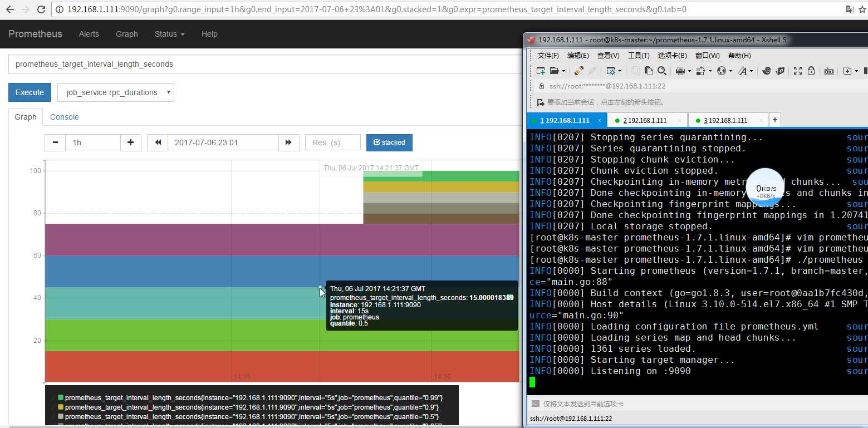
Task: Click the Prometheus brand link
Action: tap(35, 34)
